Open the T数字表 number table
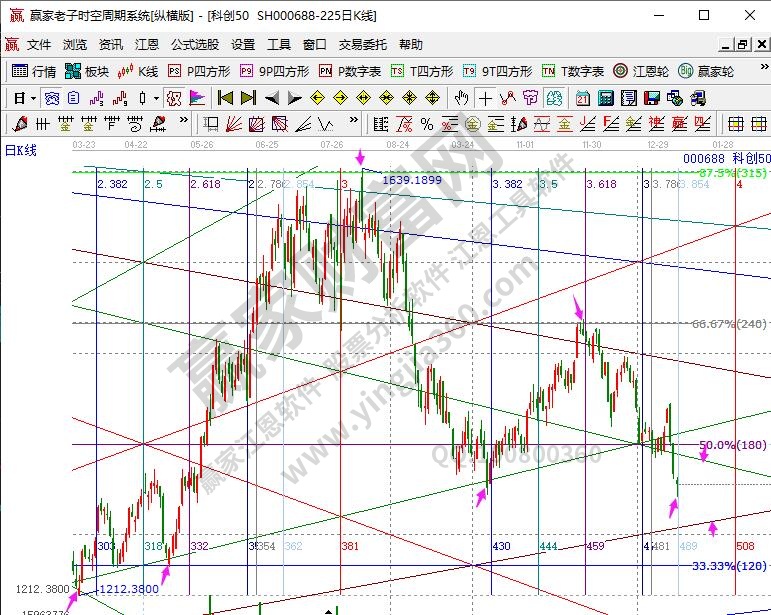The height and width of the screenshot is (615, 771). pos(573,71)
